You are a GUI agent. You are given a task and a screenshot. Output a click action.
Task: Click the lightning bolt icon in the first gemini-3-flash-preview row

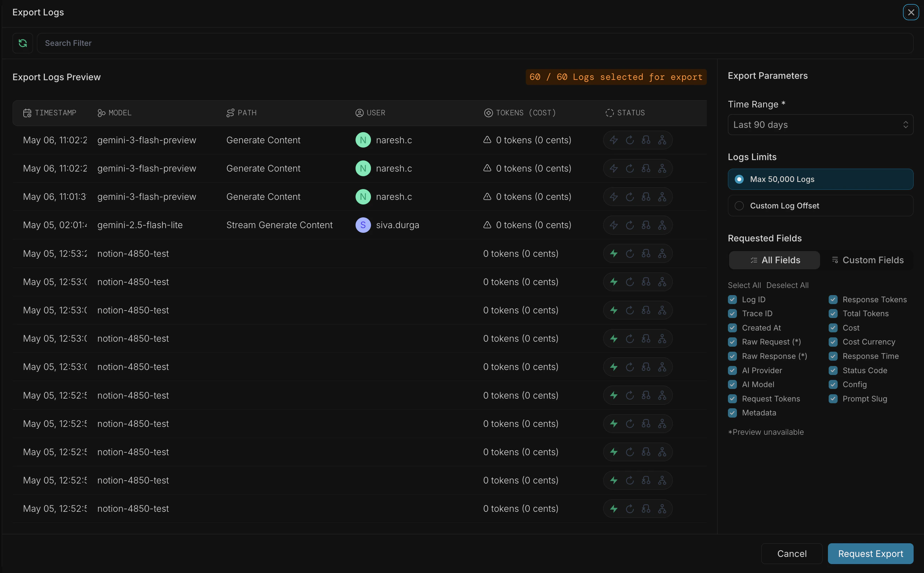coord(614,140)
